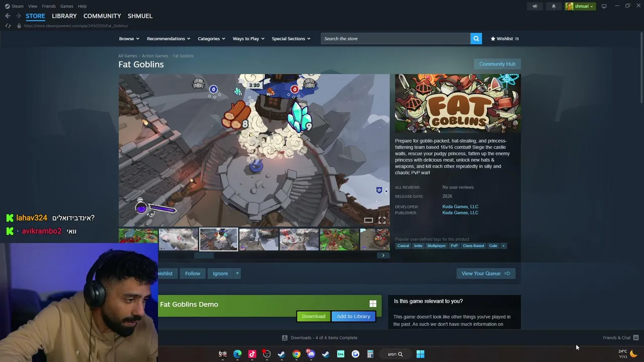Select the highlighted third screenshot thumbnail
The width and height of the screenshot is (644, 362).
219,239
